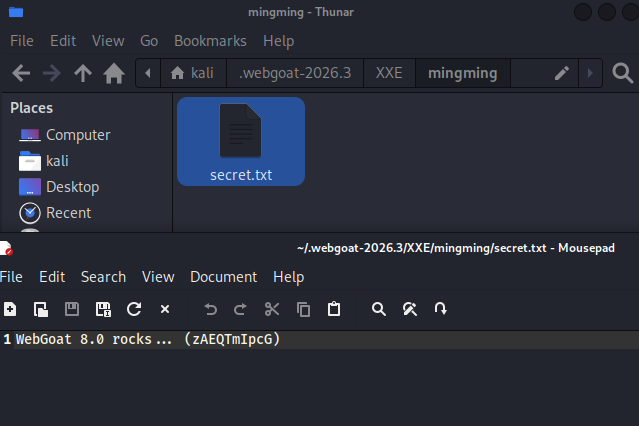The width and height of the screenshot is (639, 426).
Task: Close the document with X toolbar icon
Action: pos(165,309)
